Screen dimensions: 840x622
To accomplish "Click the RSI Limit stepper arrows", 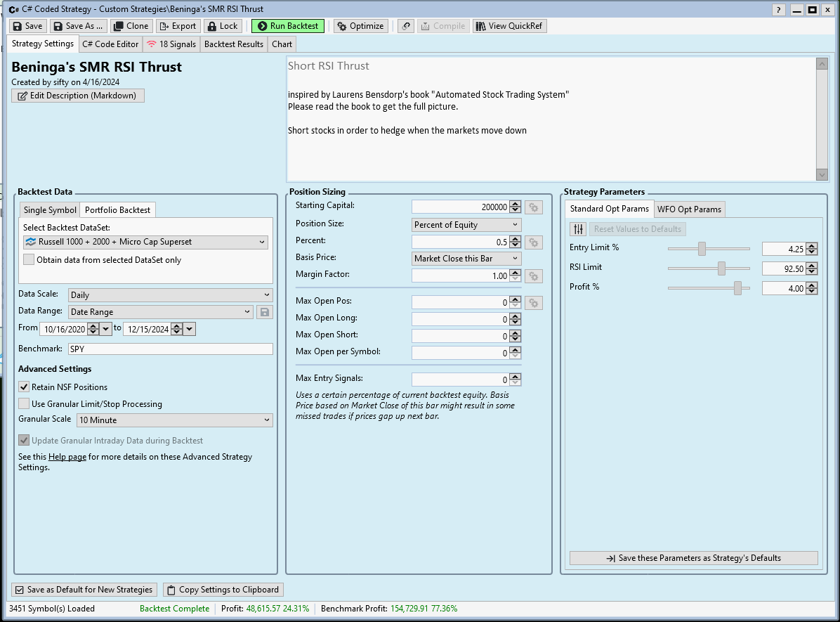I will click(812, 268).
